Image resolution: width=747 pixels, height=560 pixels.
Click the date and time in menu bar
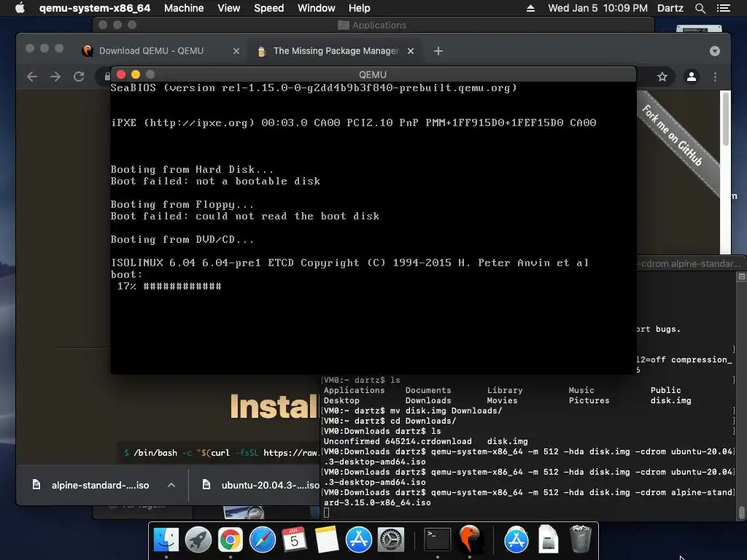[x=598, y=8]
